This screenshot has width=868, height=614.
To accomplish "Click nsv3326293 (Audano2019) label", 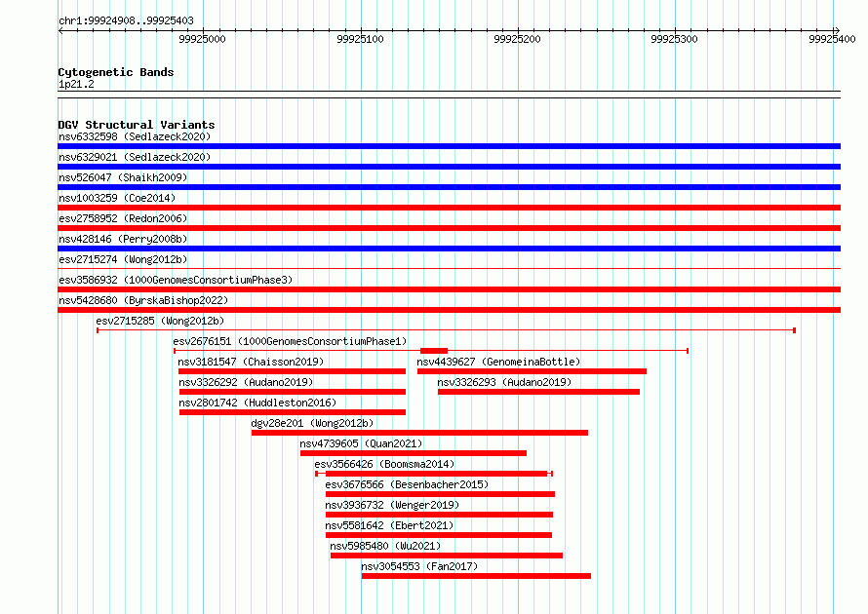I will pyautogui.click(x=504, y=382).
